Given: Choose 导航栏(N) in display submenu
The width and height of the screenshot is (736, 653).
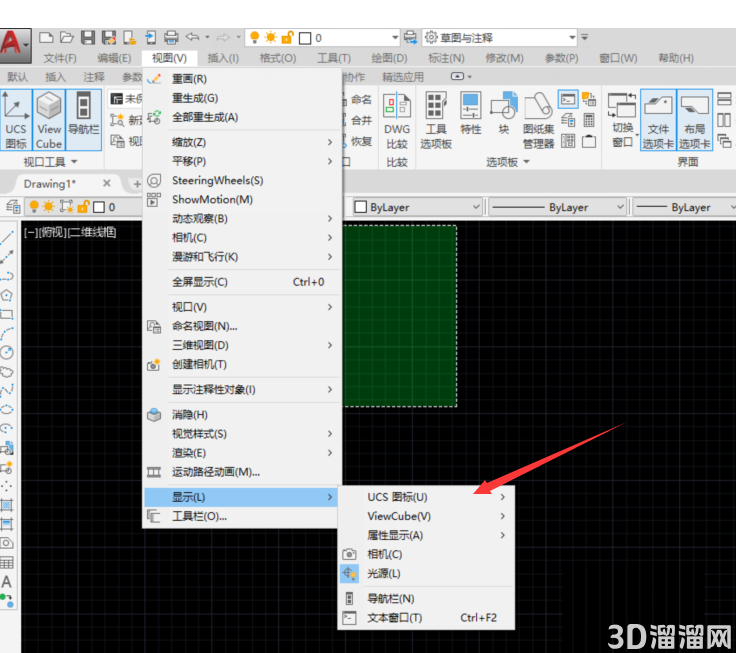Looking at the screenshot, I should tap(426, 598).
